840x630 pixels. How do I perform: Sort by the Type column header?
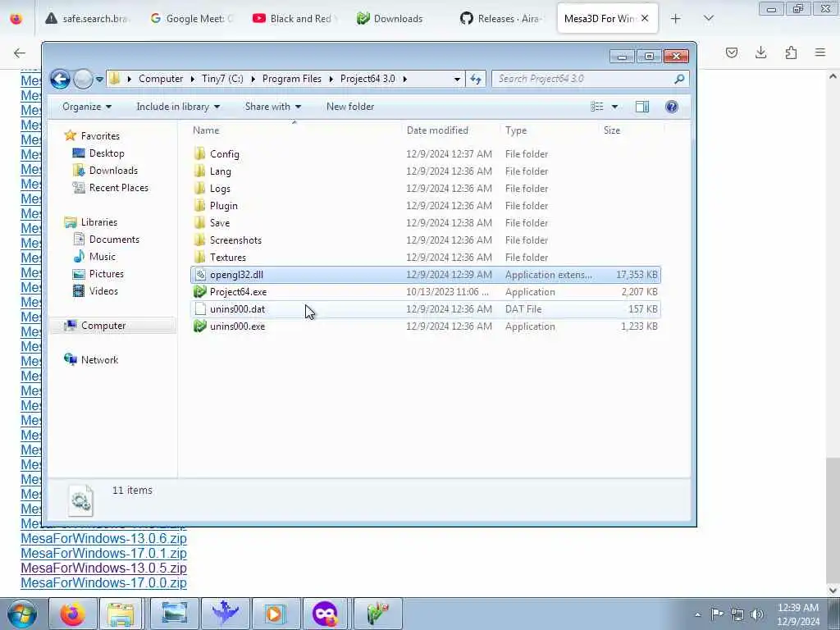tap(516, 130)
